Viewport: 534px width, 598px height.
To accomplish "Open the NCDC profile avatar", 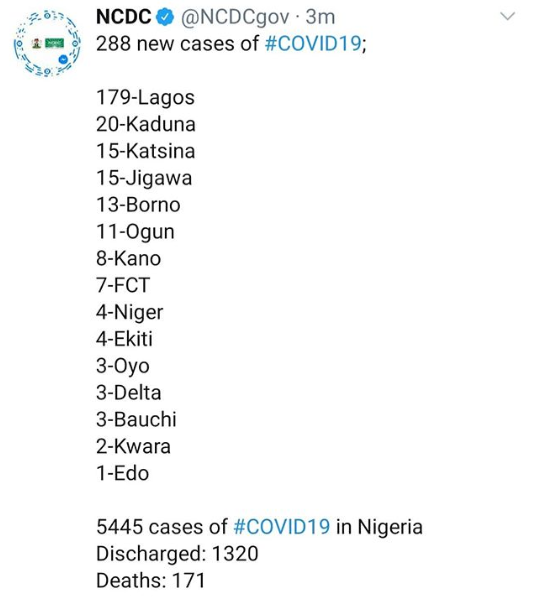I will tap(47, 44).
